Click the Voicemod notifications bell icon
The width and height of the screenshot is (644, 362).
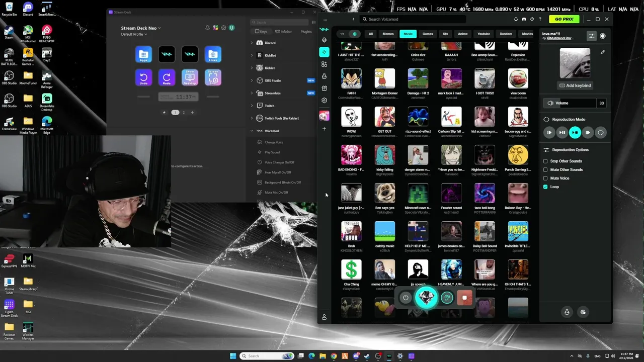tap(516, 19)
